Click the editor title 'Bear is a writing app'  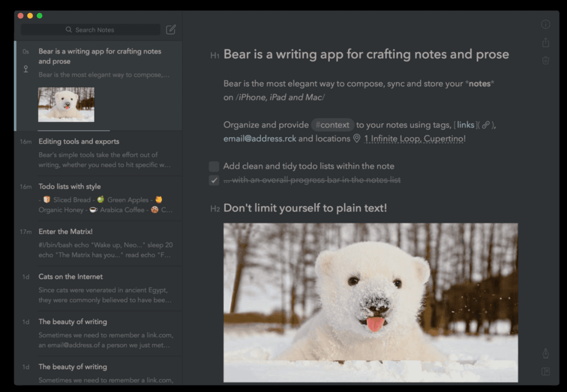pos(366,54)
